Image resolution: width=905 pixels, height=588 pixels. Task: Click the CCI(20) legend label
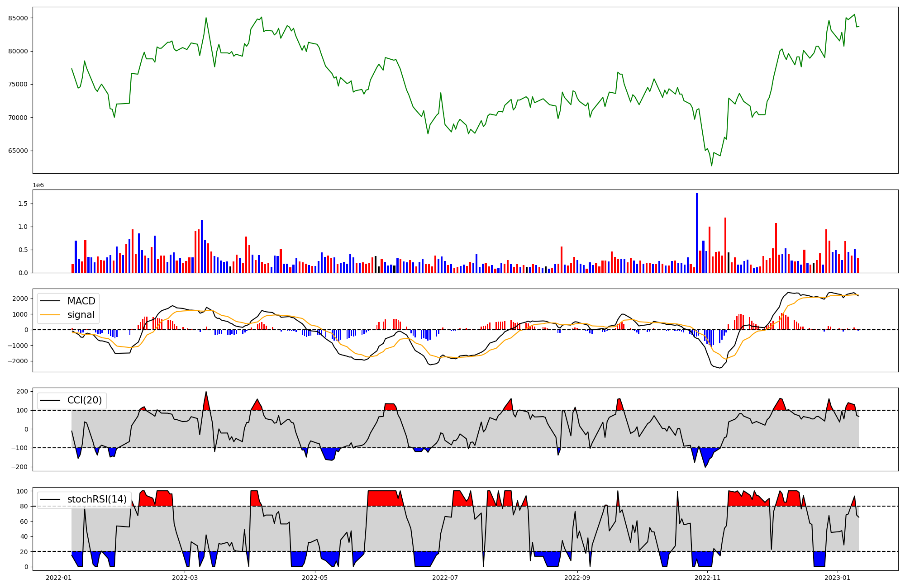[85, 400]
